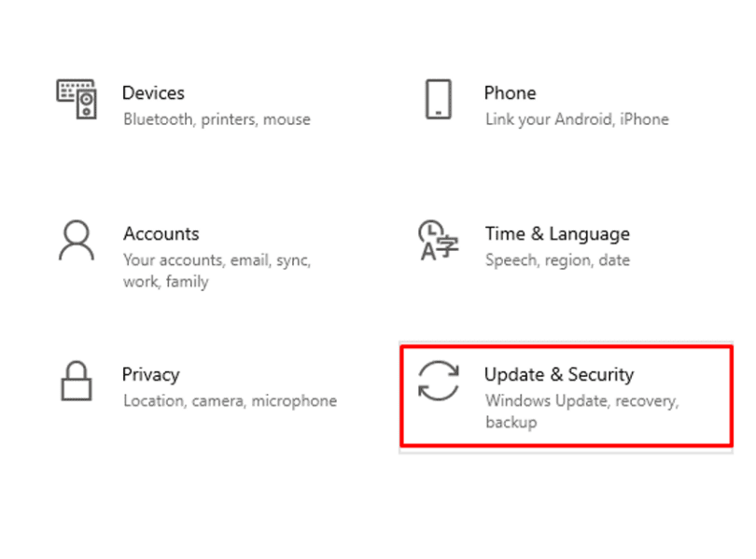Click the 'Your accounts, email, sync' text

[x=217, y=260]
